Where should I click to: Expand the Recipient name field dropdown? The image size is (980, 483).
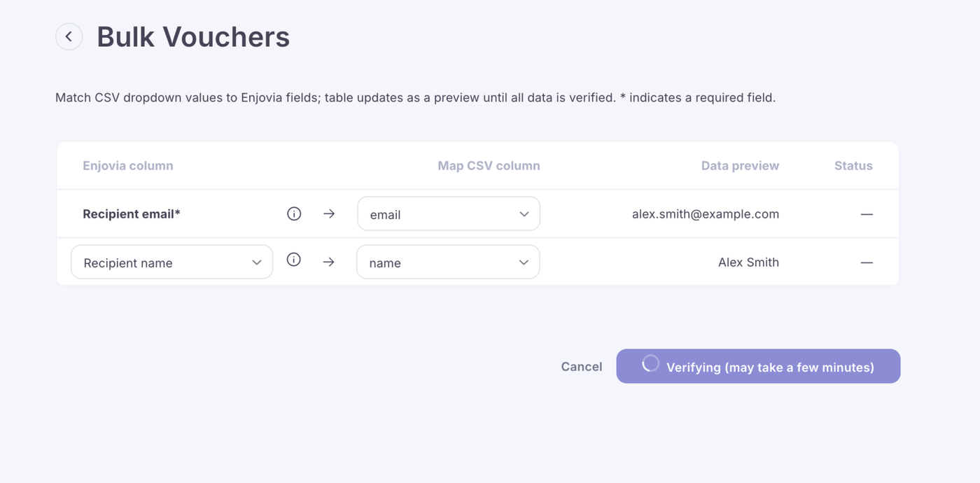171,262
